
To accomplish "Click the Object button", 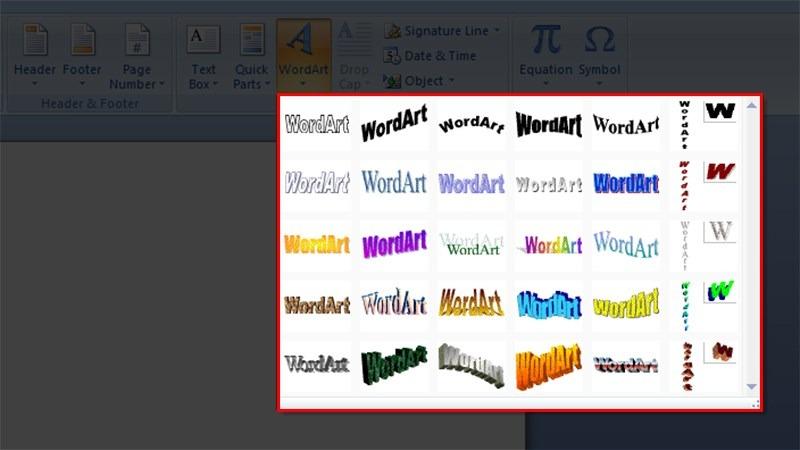I will (x=414, y=81).
